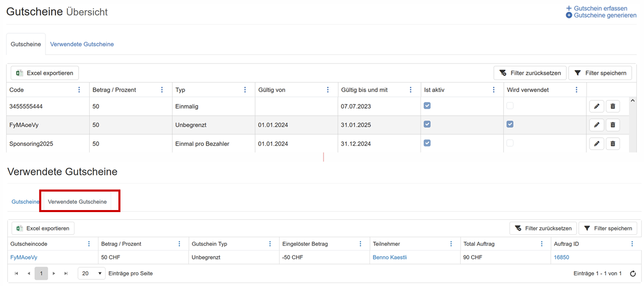Open entries per page dropdown

pos(91,274)
